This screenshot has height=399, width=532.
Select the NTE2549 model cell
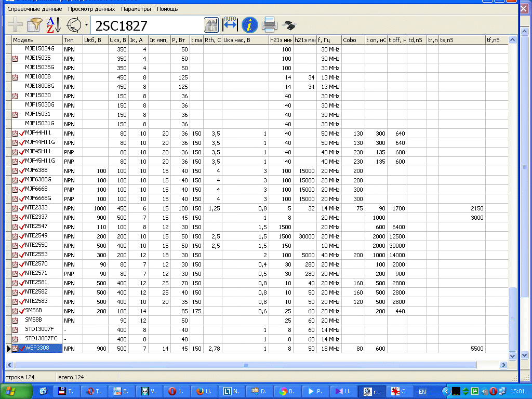[x=37, y=236]
